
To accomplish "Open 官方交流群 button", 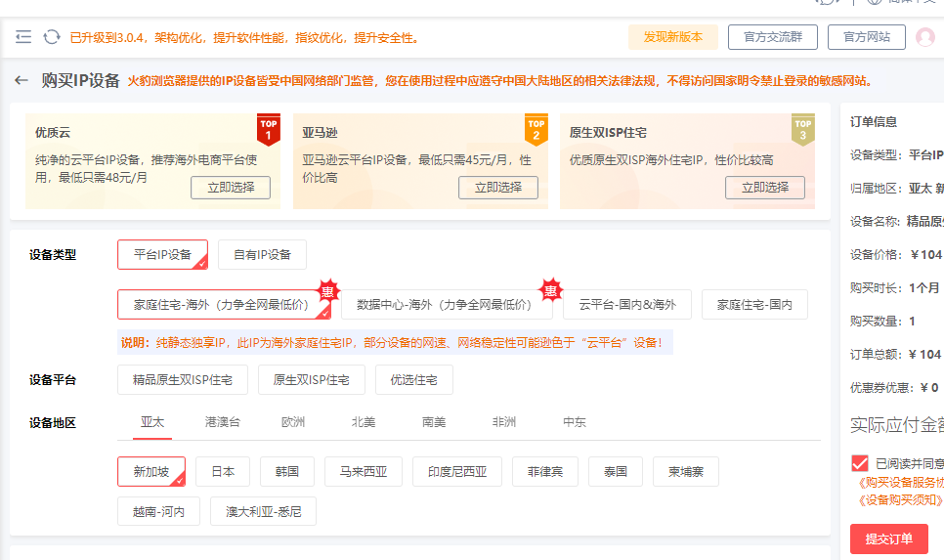I will point(773,37).
